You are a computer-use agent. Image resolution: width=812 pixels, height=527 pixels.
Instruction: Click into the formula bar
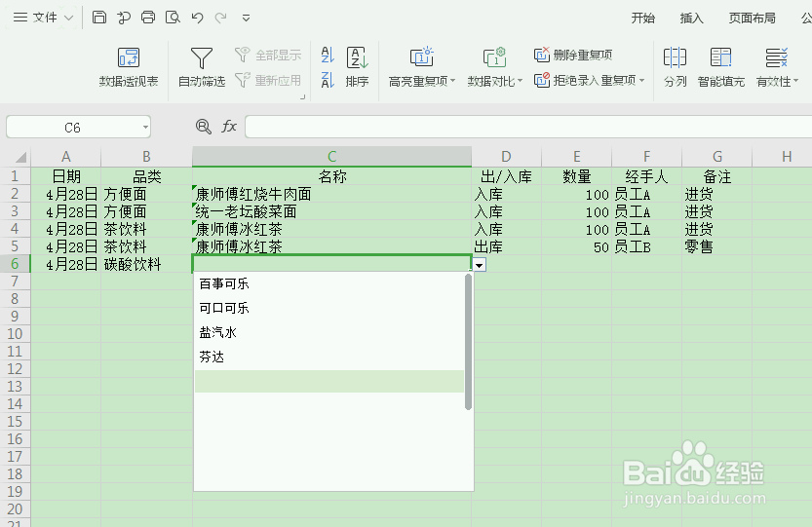528,127
